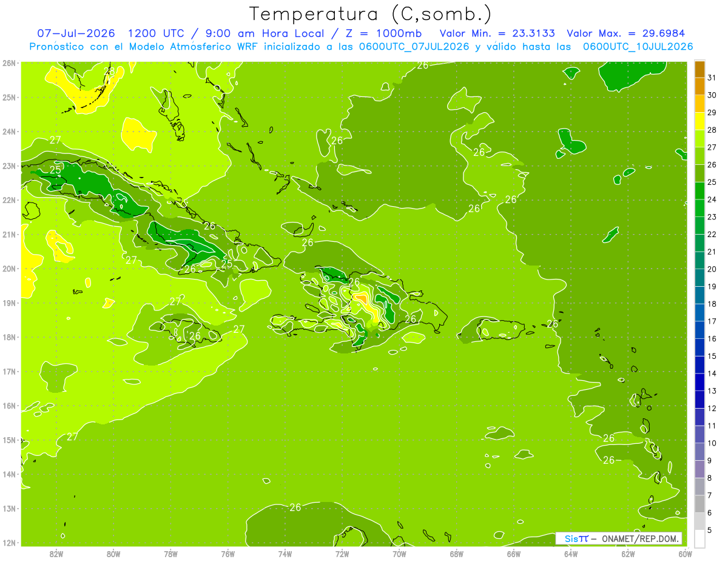728x562 pixels.
Task: Pick the blue legend swatch between 15 and 16
Action: [699, 348]
